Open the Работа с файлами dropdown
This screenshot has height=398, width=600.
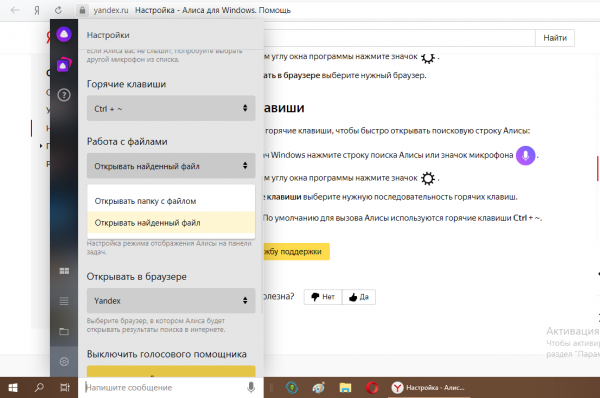(x=171, y=166)
